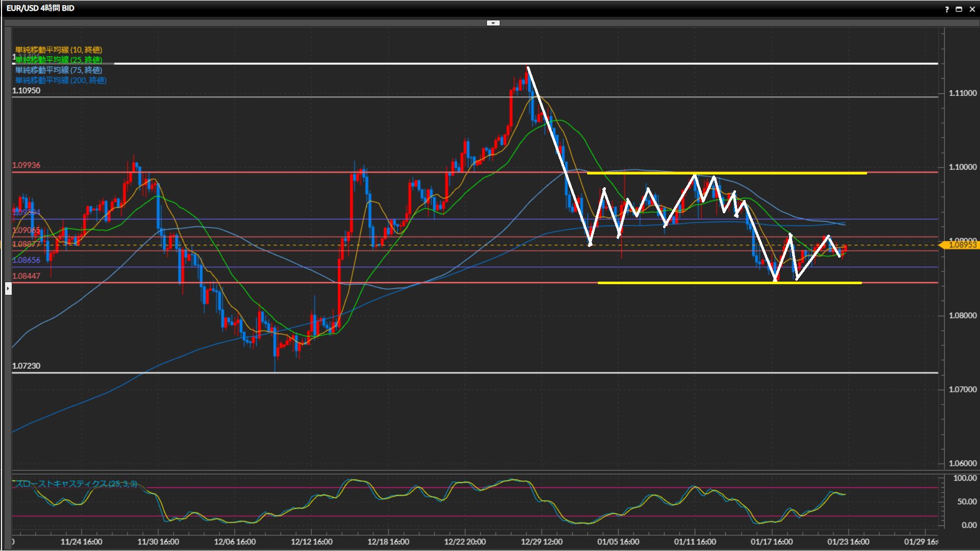Expand the left side panel arrow
The height and width of the screenshot is (551, 980).
pyautogui.click(x=8, y=289)
